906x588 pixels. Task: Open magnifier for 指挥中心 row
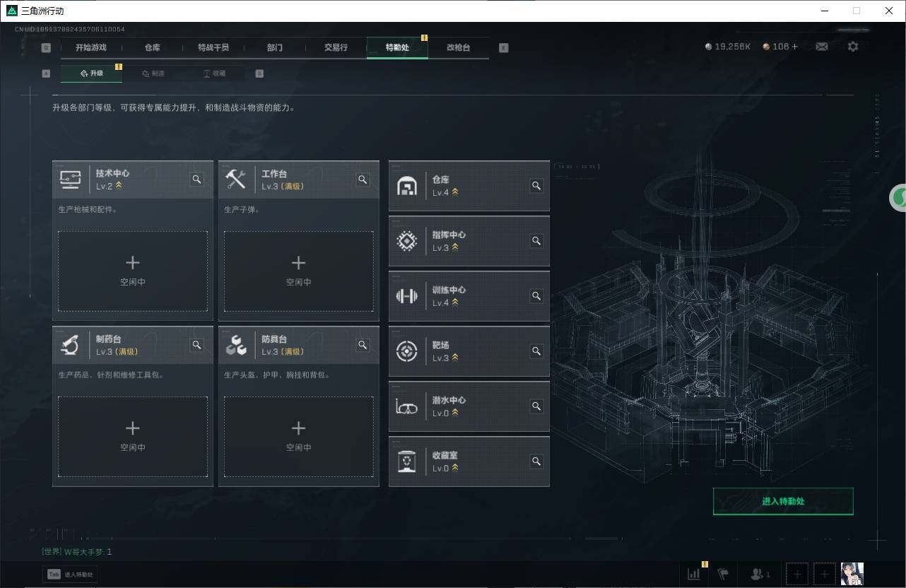[536, 241]
